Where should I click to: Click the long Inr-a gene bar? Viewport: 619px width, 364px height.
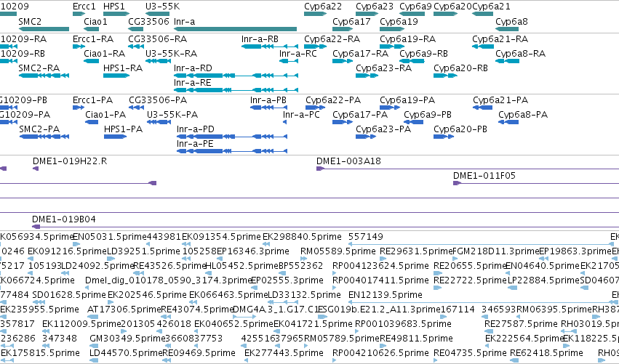[235, 29]
